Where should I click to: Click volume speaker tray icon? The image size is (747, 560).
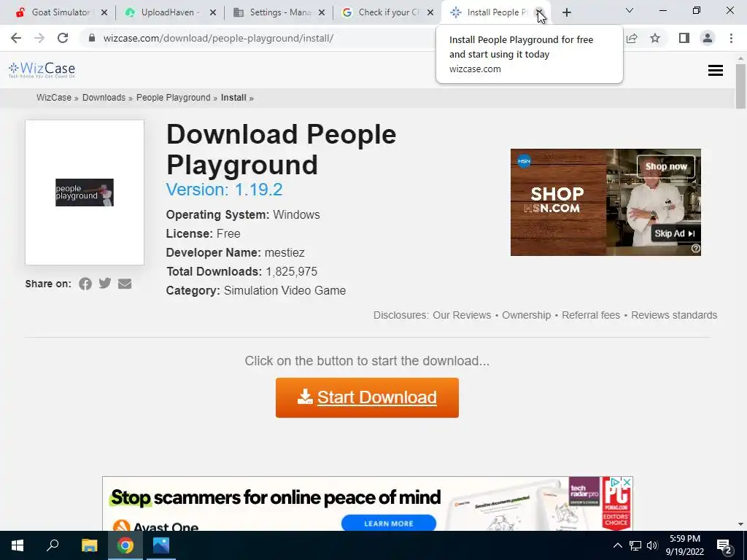click(652, 545)
